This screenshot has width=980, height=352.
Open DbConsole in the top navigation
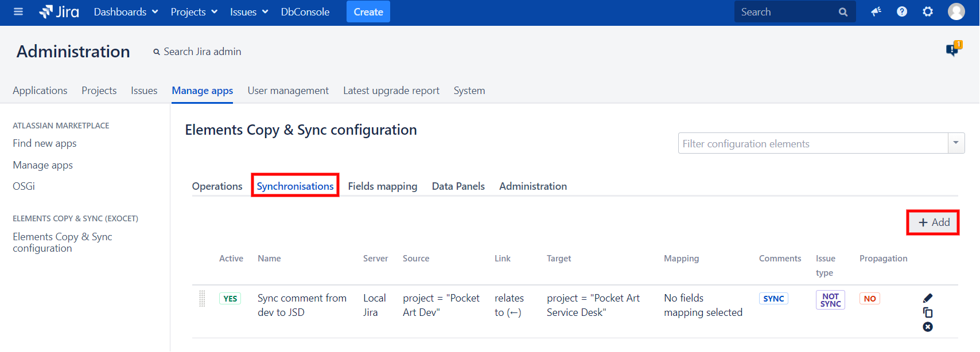[x=305, y=12]
